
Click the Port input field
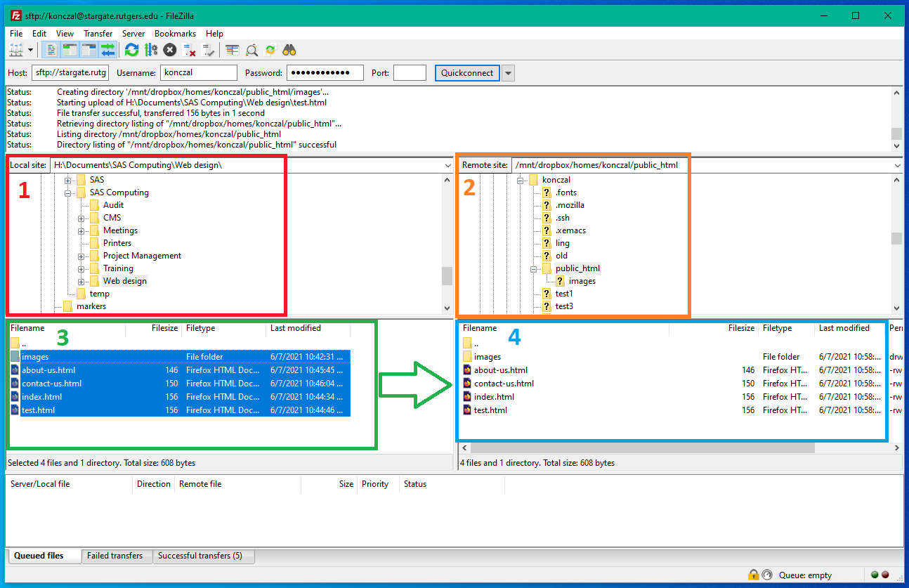410,73
